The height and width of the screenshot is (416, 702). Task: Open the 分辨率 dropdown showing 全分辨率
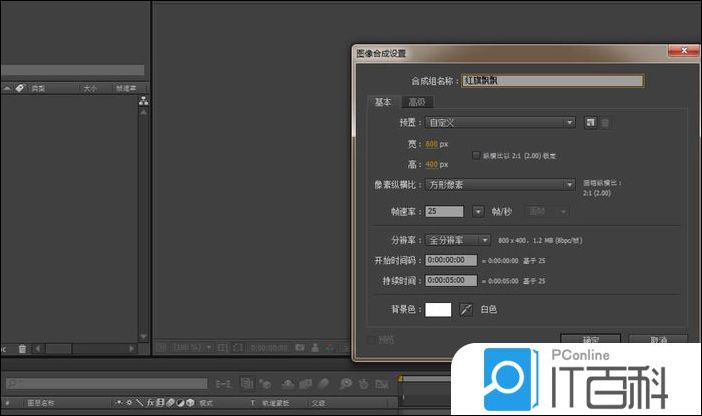tap(458, 240)
